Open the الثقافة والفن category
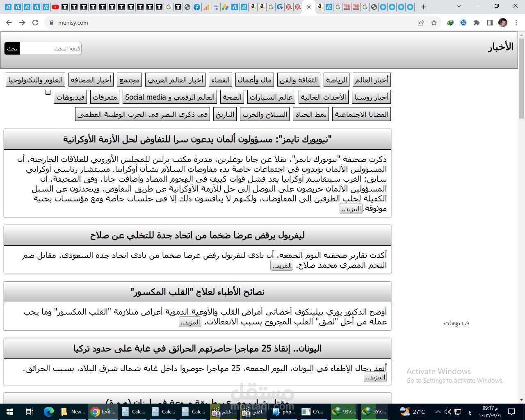 299,80
